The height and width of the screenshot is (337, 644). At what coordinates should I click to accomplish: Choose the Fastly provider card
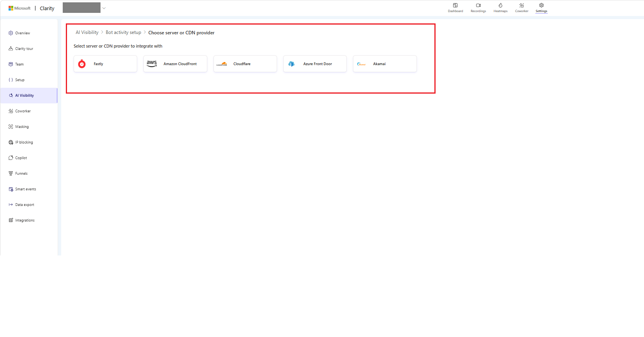coord(105,64)
